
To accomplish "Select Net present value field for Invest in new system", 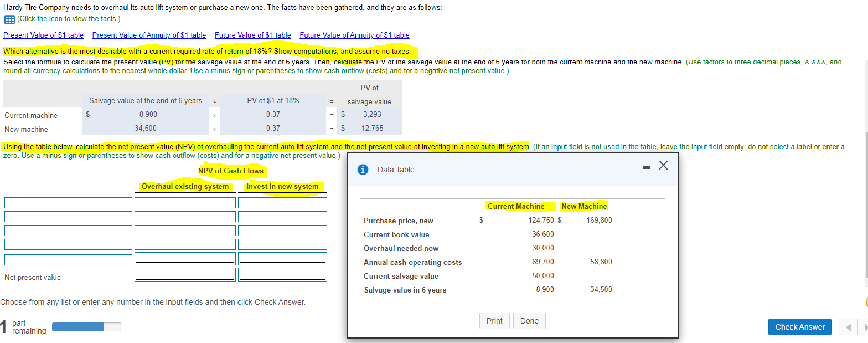I will tap(283, 275).
